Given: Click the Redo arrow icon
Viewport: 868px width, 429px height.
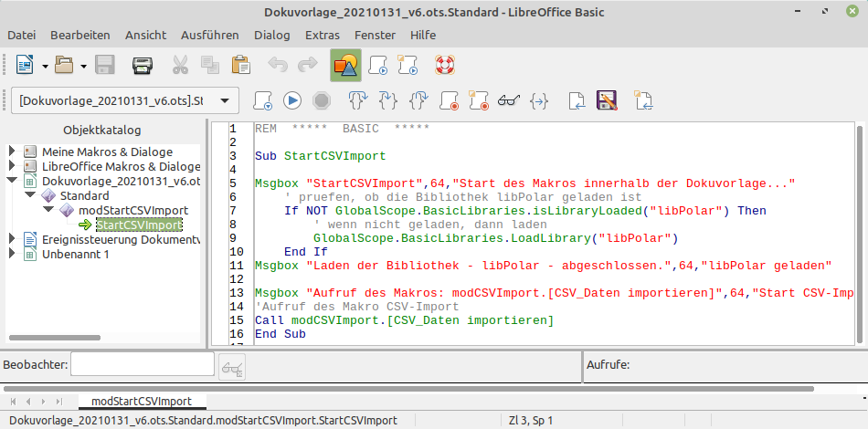Looking at the screenshot, I should coord(307,65).
